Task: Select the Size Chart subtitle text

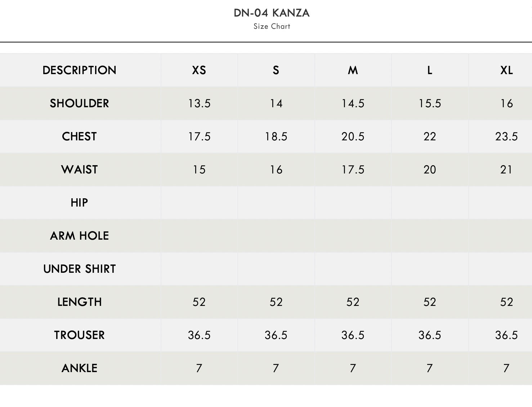Action: 272,26
